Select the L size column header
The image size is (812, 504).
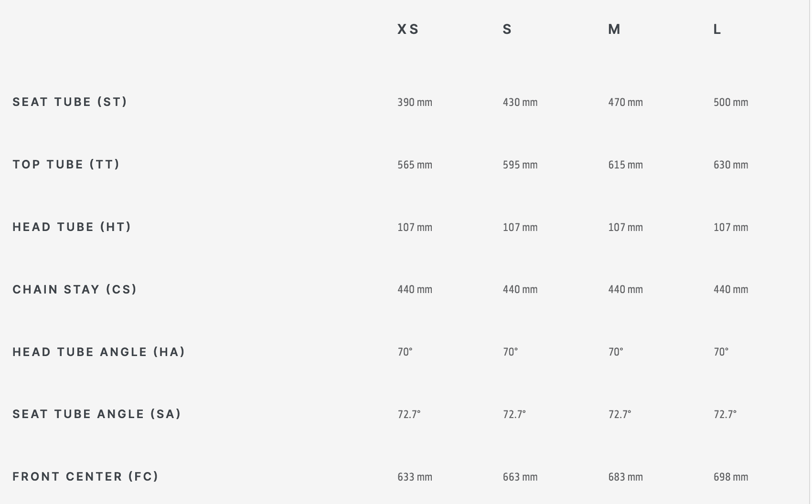717,30
